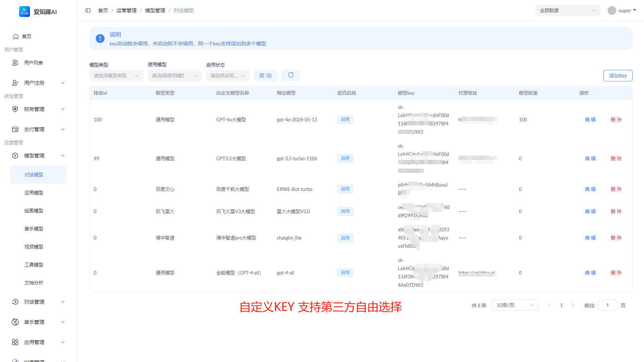Expand the 音乐管理 submenu chevron
The image size is (644, 362).
pyautogui.click(x=63, y=322)
